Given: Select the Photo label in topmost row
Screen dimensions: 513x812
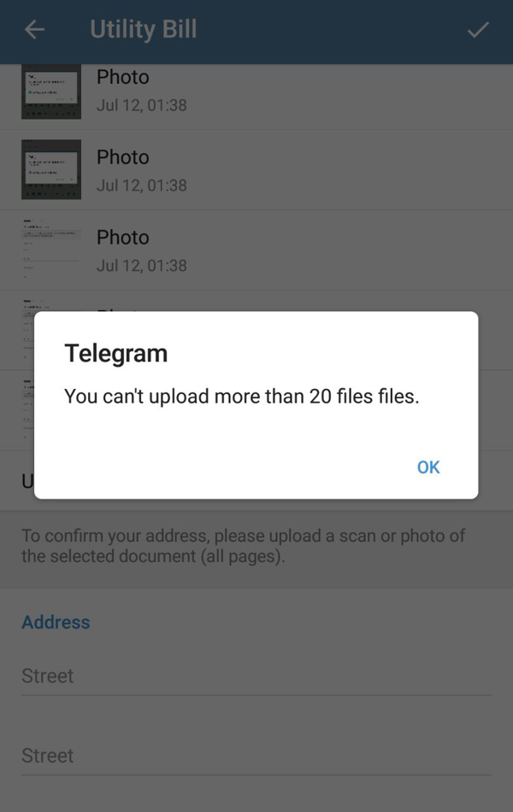Looking at the screenshot, I should pos(123,77).
